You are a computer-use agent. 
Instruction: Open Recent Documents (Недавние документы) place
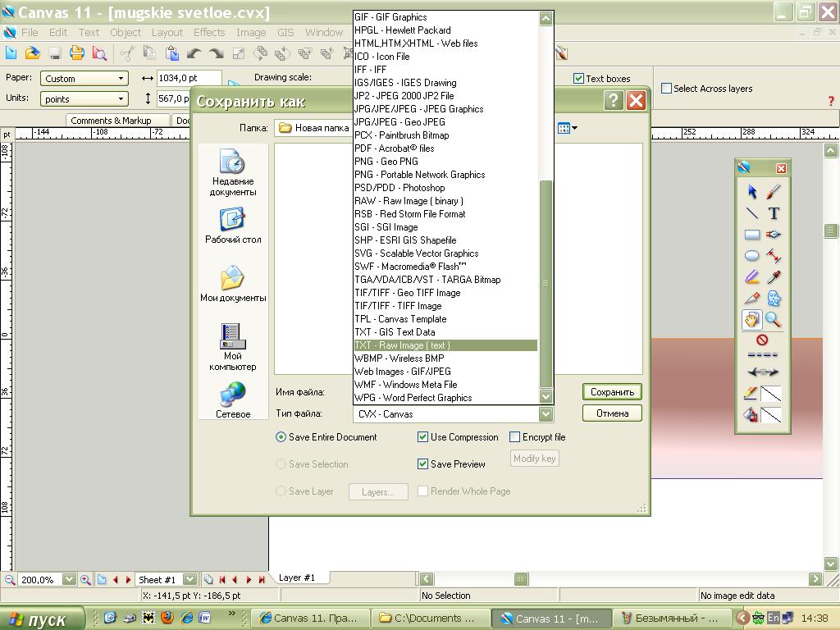coord(232,172)
